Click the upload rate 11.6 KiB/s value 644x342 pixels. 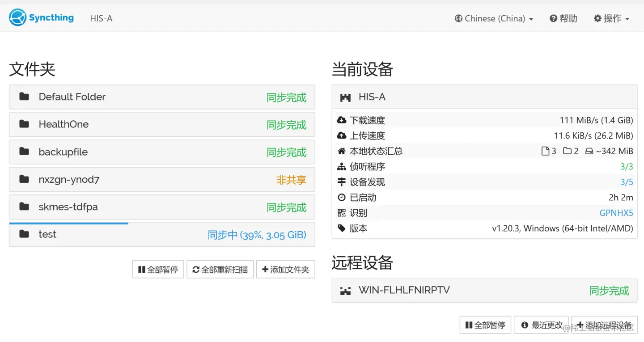[x=593, y=135]
